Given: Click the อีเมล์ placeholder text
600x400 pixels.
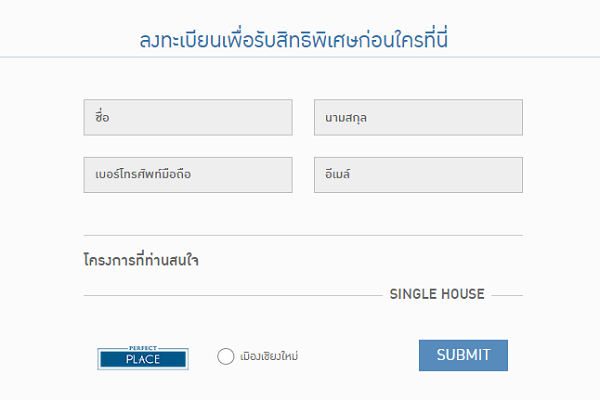Looking at the screenshot, I should (x=338, y=174).
